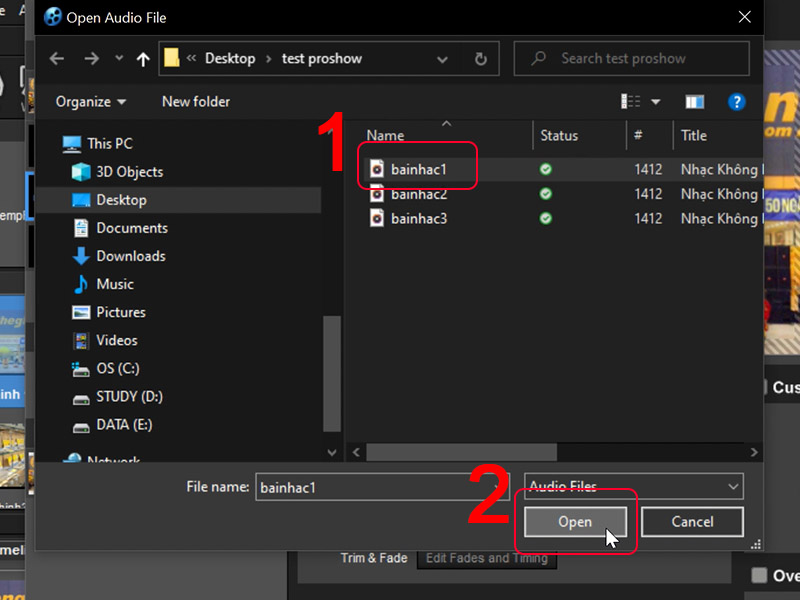Screen dimensions: 800x600
Task: Open the Help question mark icon
Action: click(x=736, y=102)
